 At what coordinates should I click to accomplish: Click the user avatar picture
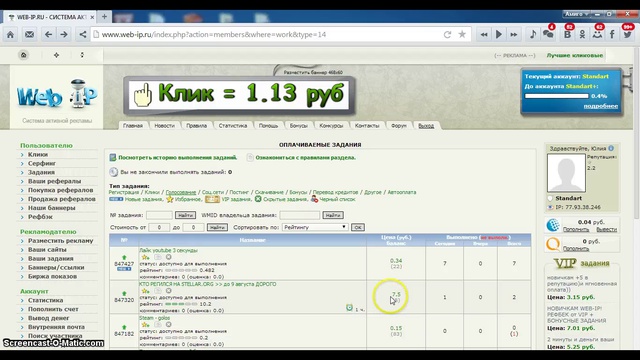click(566, 173)
